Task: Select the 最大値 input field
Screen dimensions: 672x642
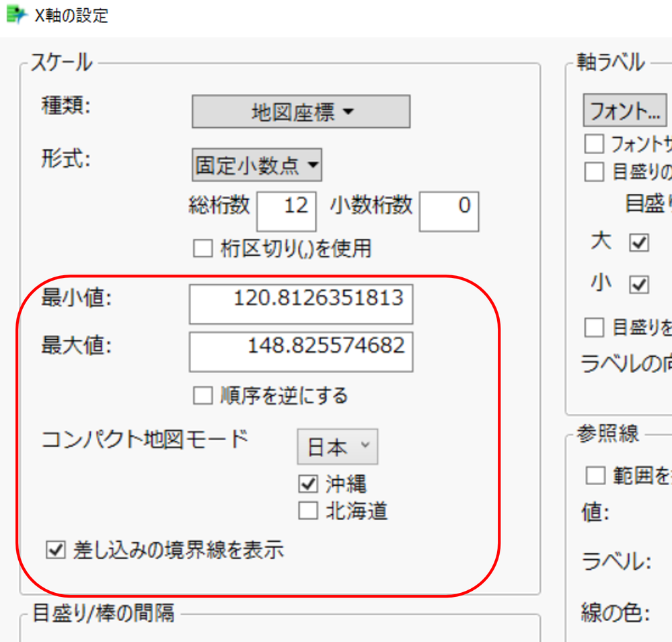Action: (301, 351)
